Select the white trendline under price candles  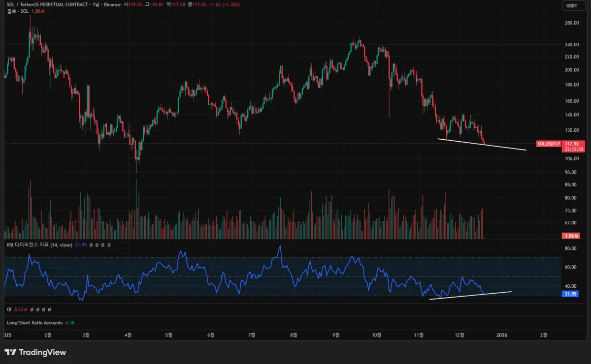pyautogui.click(x=482, y=145)
